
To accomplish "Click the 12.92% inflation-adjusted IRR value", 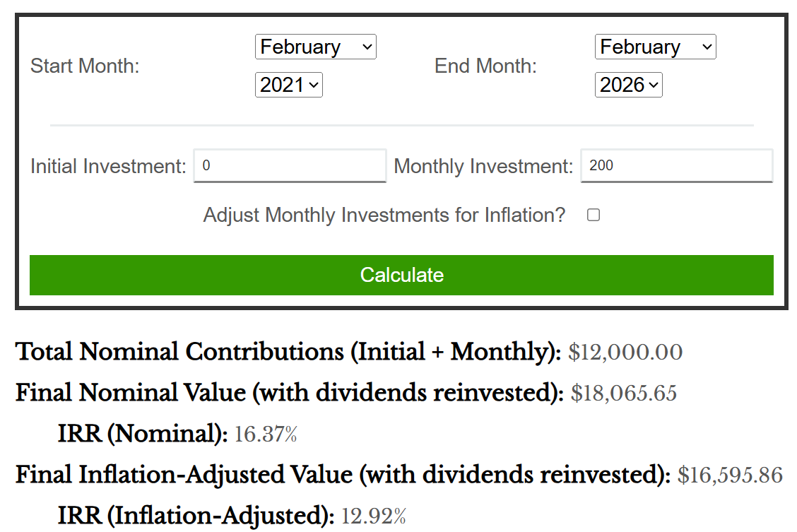I will tap(374, 516).
